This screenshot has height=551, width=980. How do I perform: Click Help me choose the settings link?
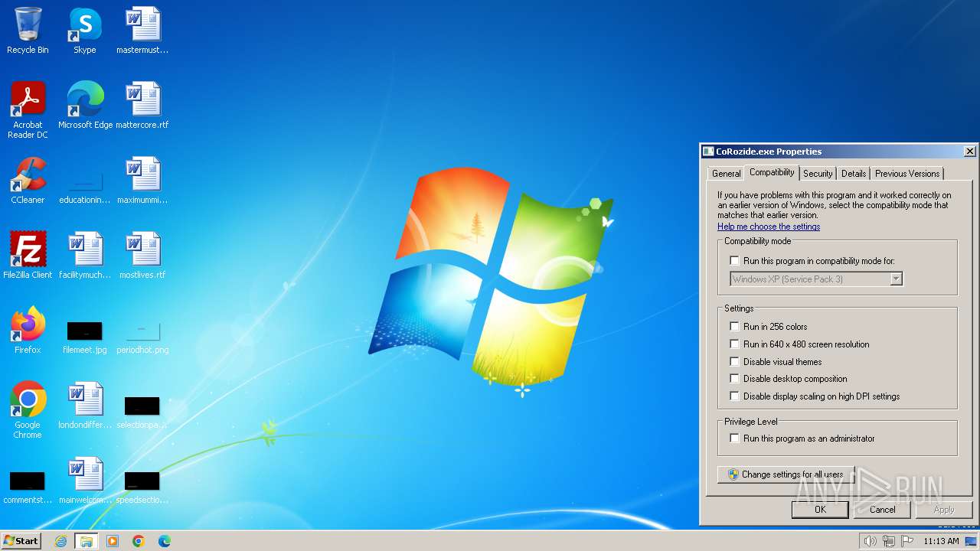769,227
